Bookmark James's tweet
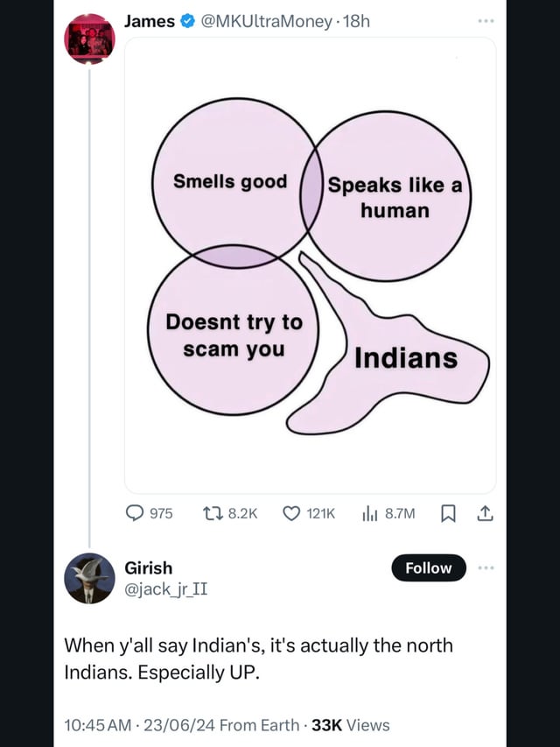 [448, 515]
